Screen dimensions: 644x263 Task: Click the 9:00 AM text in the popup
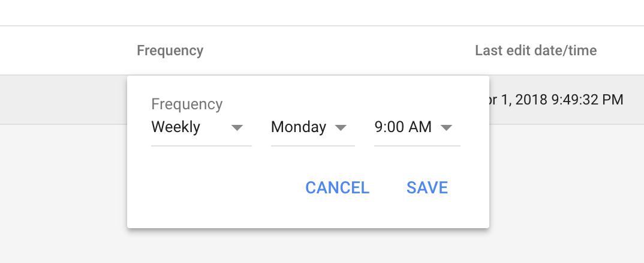point(403,127)
